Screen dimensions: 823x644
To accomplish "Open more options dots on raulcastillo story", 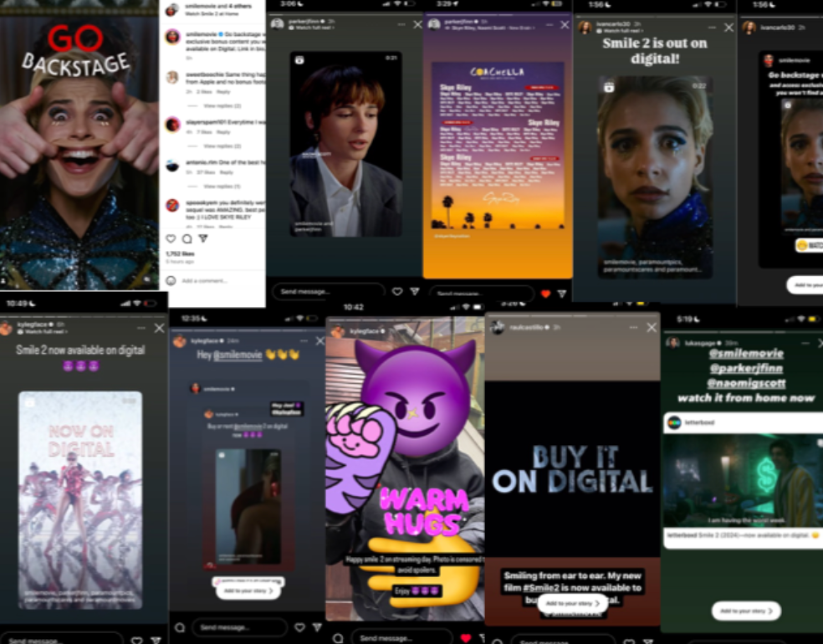I will (633, 328).
